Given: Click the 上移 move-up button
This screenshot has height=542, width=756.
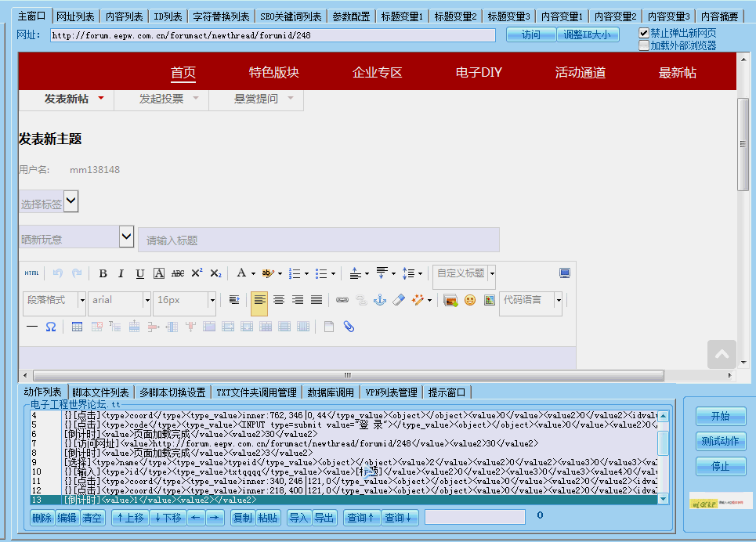Looking at the screenshot, I should click(130, 518).
